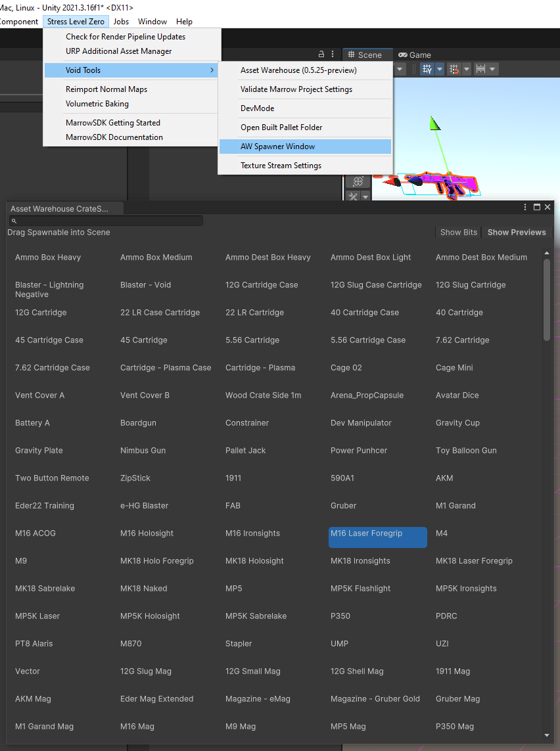Image resolution: width=560 pixels, height=751 pixels.
Task: Toggle Show Previews option
Action: (517, 232)
